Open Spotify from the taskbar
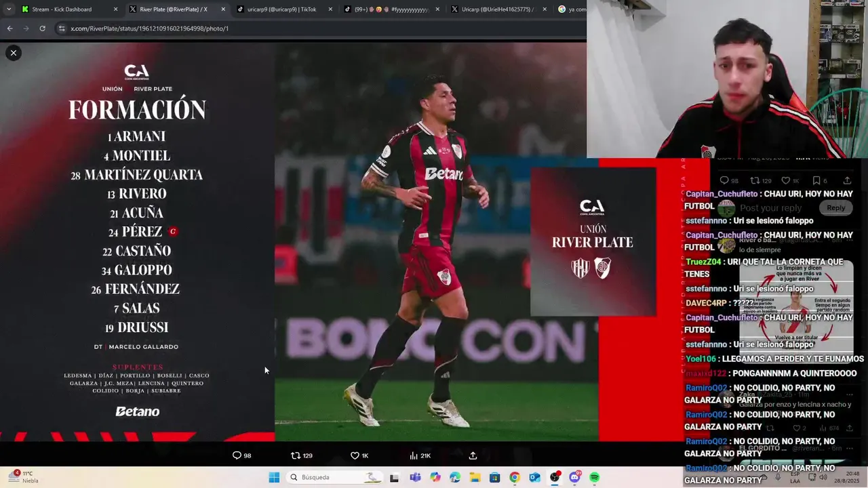The height and width of the screenshot is (488, 868). click(x=595, y=477)
